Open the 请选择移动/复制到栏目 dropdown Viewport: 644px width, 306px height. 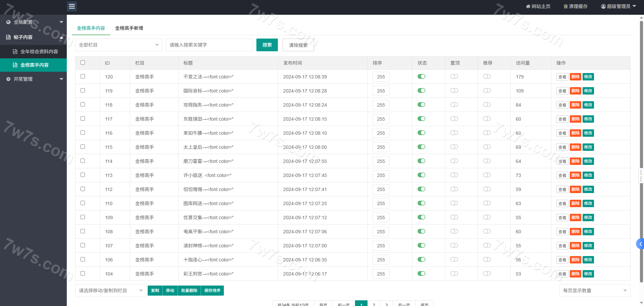[x=110, y=291]
